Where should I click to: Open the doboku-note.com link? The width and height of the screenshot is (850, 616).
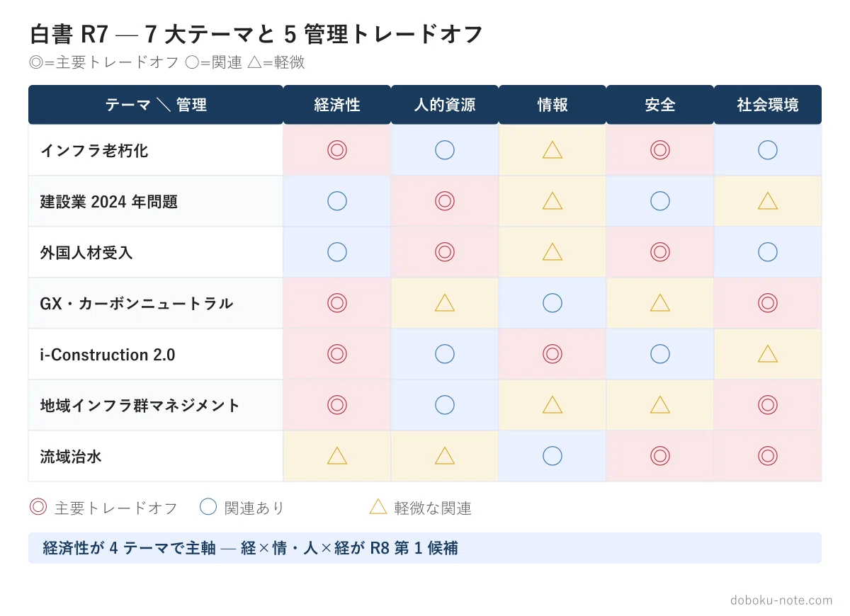[781, 600]
